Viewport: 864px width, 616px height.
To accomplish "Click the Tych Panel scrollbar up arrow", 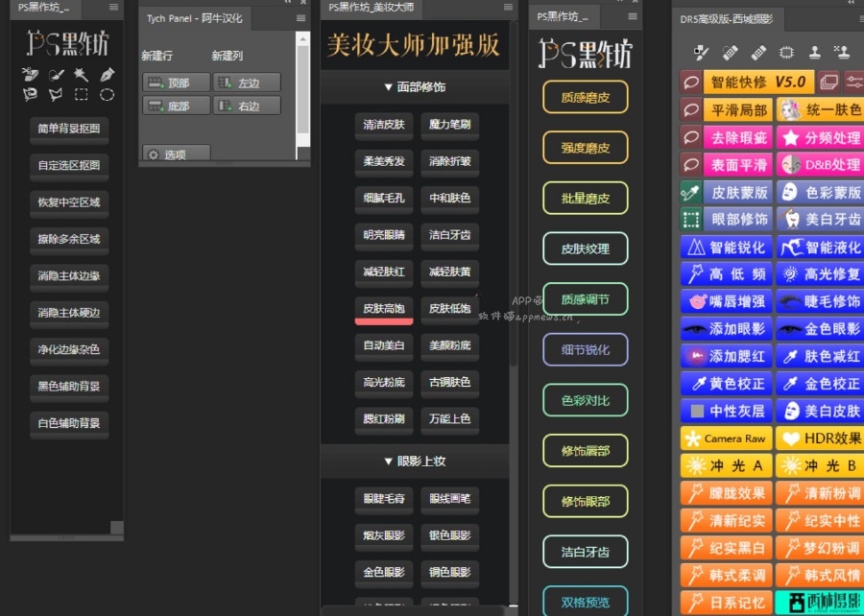I will click(x=302, y=38).
